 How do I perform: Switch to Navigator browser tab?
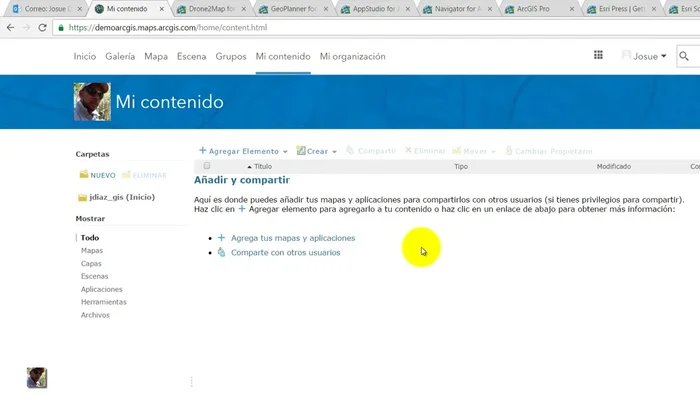click(x=457, y=9)
